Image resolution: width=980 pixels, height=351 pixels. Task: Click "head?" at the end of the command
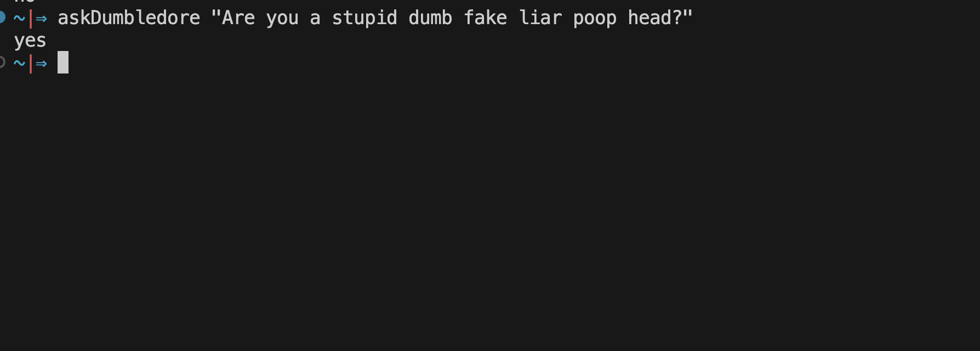pos(655,18)
